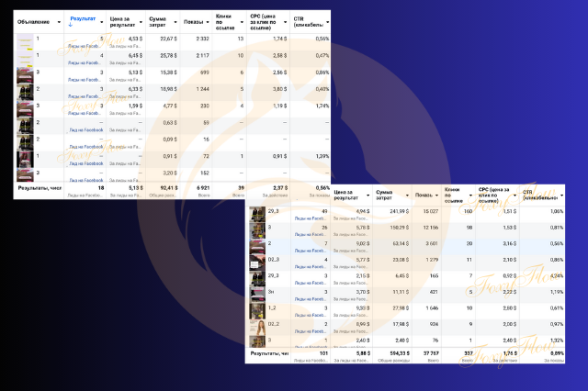Open thumbnail of ad 29_3 with spend 6,45 $
Viewport: 588px width, 391px height.
pyautogui.click(x=257, y=279)
